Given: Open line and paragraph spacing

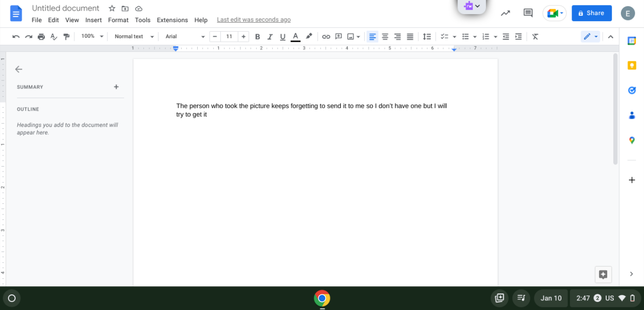Looking at the screenshot, I should tap(427, 37).
